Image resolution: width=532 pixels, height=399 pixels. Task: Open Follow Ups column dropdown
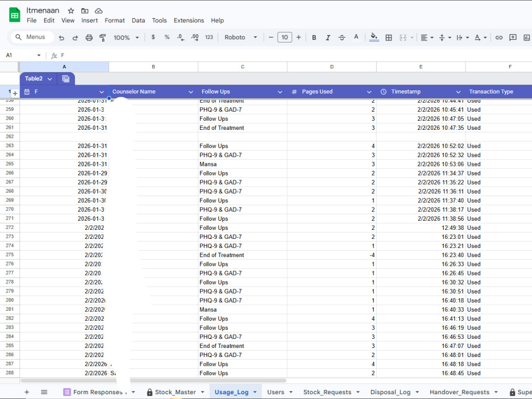pos(280,92)
